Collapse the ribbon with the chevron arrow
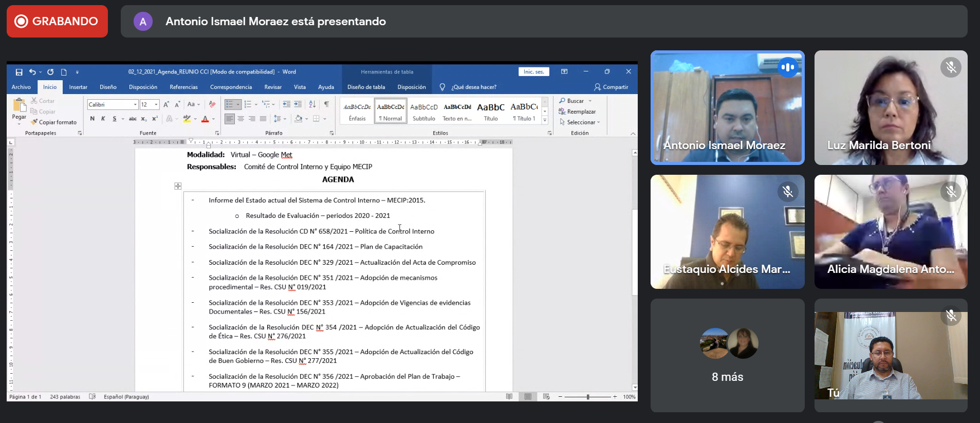The width and height of the screenshot is (980, 423). point(633,133)
